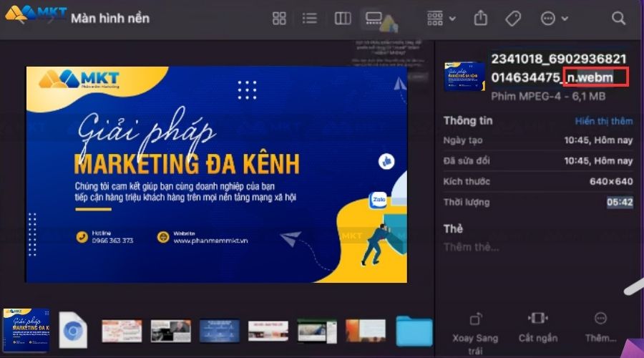Select the first Marketing Đa Kênh thumbnail
This screenshot has width=644, height=358.
coord(26,330)
